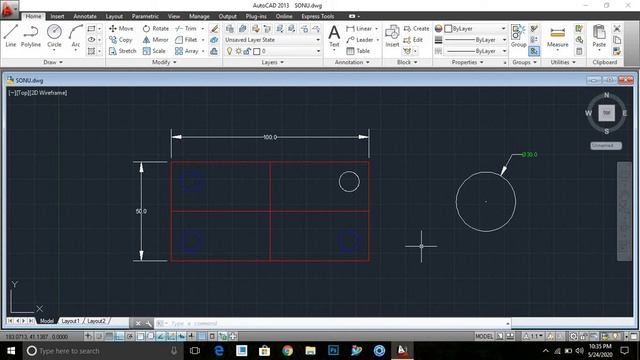Click the Windows Start button

point(11,351)
